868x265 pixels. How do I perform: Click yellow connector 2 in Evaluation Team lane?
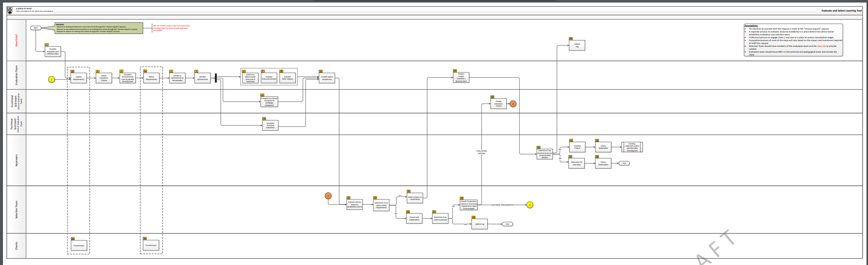pyautogui.click(x=51, y=79)
